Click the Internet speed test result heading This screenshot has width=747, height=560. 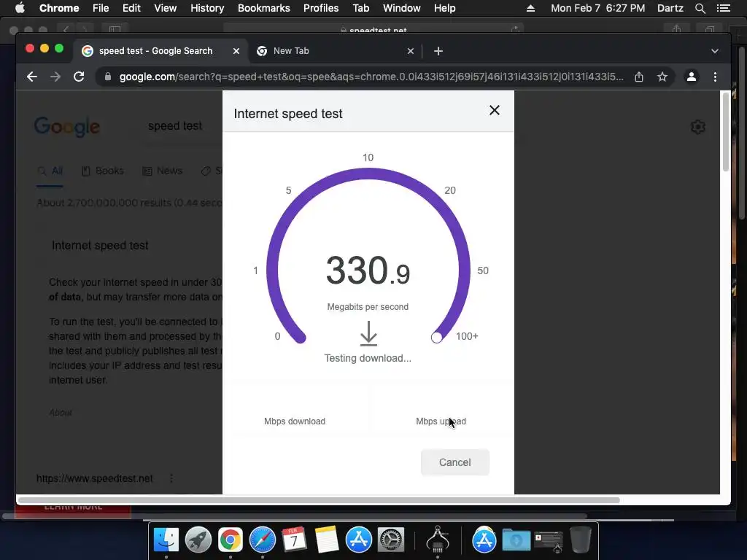tap(100, 246)
